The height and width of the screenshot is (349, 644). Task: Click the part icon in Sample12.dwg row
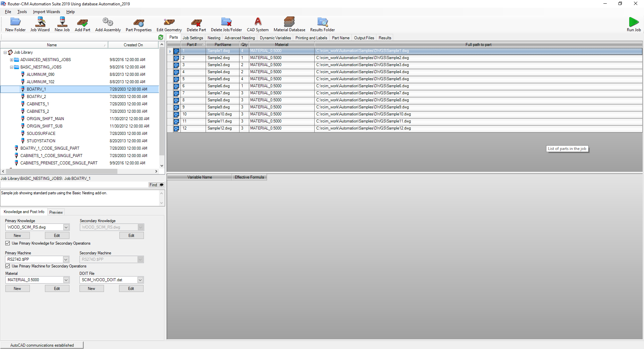coord(176,129)
